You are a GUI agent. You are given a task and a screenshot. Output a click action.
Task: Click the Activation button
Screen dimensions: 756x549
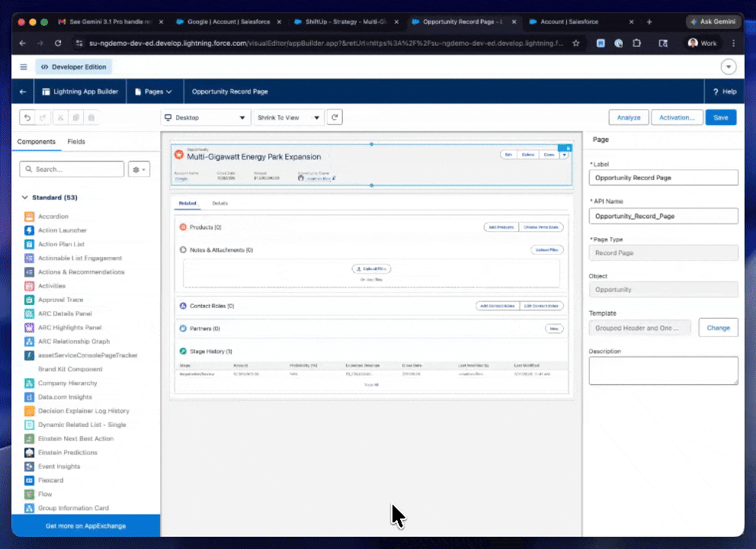[677, 117]
